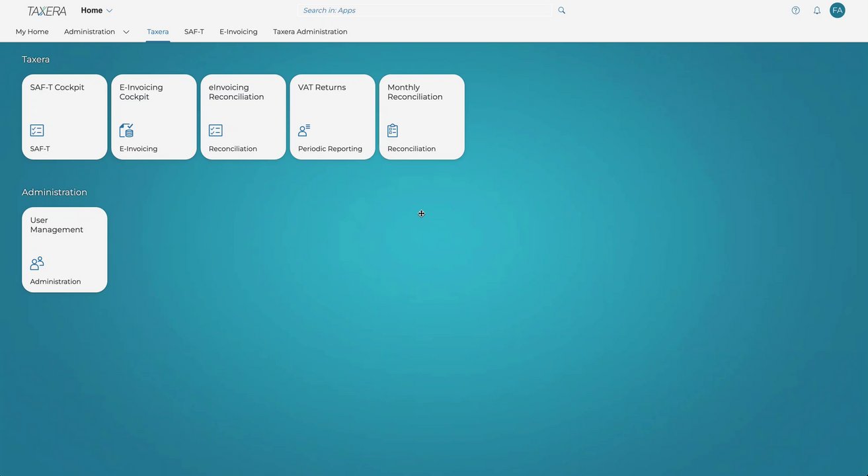
Task: Click Administration subtitle on User Management tile
Action: click(56, 282)
